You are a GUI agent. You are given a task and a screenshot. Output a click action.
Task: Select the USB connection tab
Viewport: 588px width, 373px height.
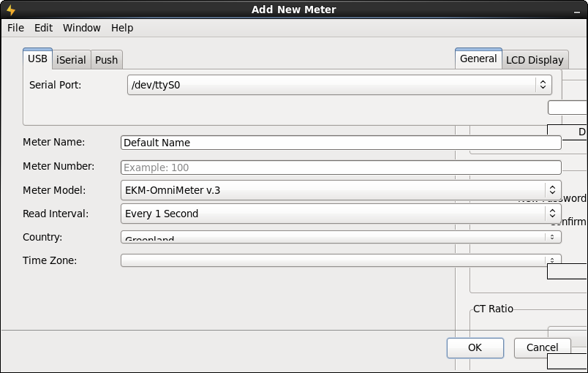(x=37, y=59)
